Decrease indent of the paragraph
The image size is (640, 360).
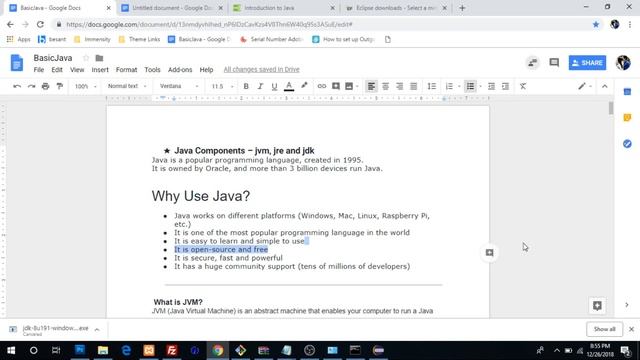coord(491,86)
